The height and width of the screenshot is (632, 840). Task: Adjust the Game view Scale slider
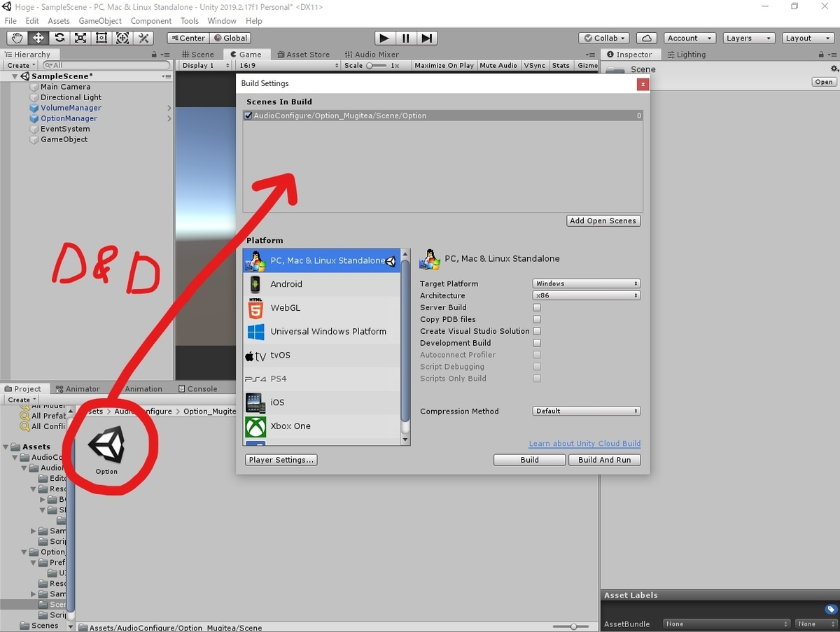click(x=377, y=65)
